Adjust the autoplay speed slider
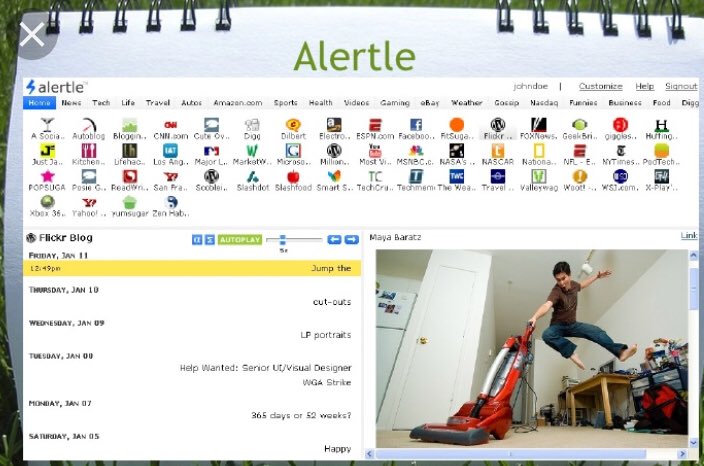This screenshot has height=466, width=704. (282, 239)
